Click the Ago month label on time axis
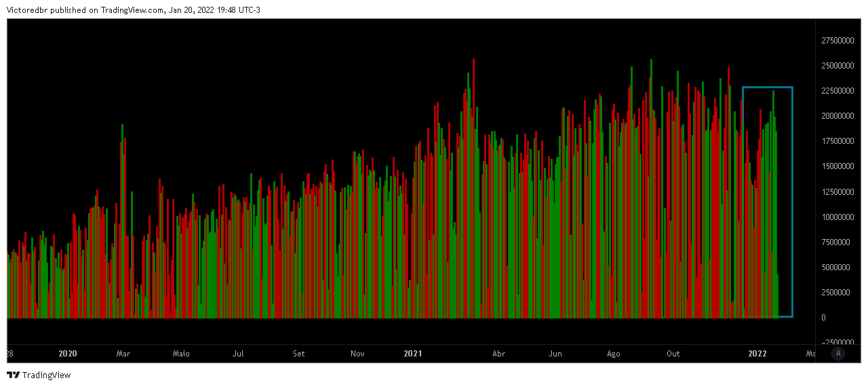 [x=614, y=354]
